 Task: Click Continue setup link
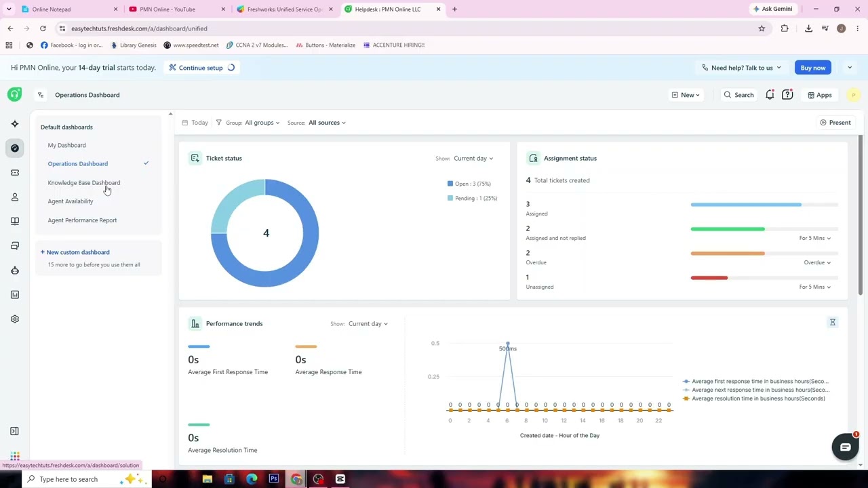(x=201, y=68)
